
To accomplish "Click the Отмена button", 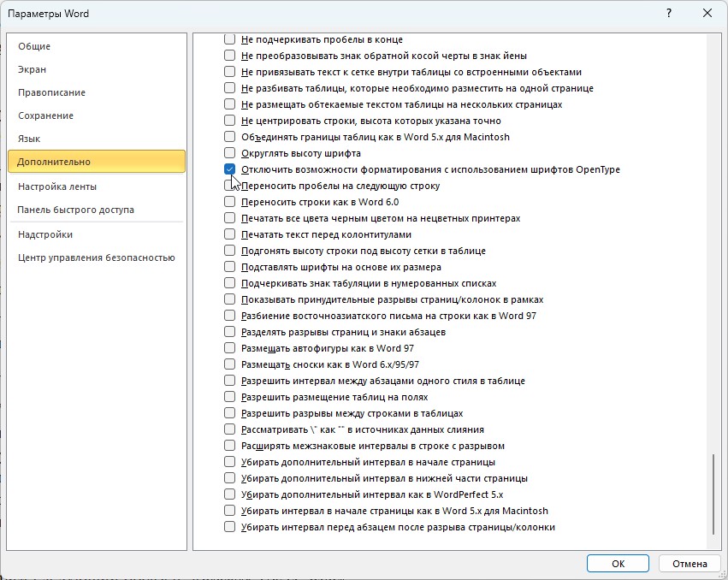I will pos(689,564).
